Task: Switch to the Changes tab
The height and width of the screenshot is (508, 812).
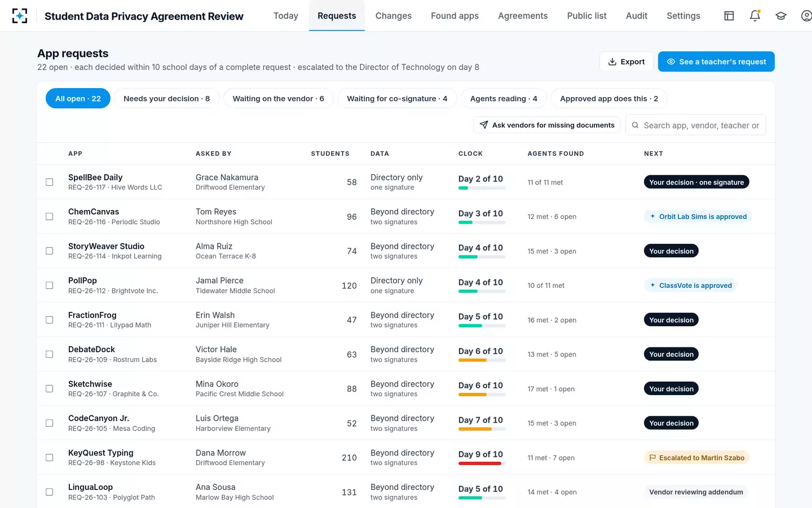Action: pyautogui.click(x=394, y=16)
